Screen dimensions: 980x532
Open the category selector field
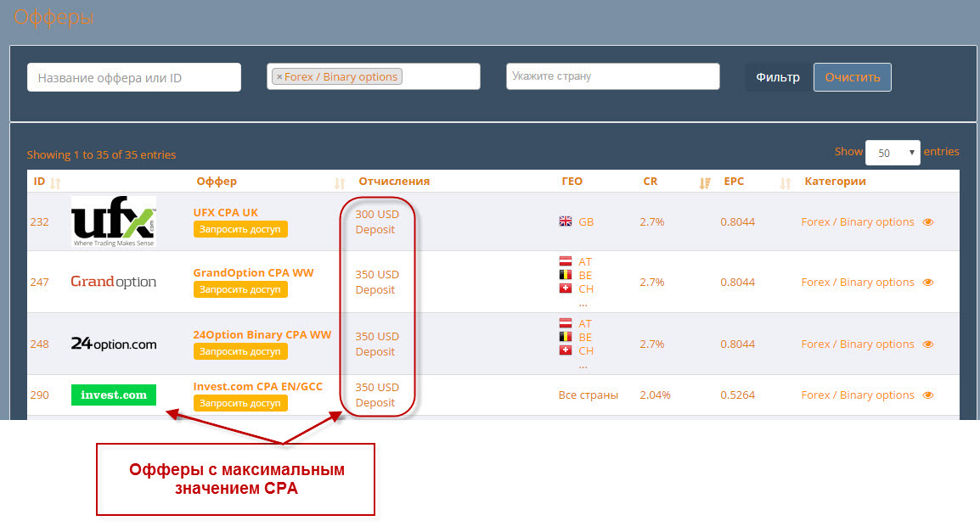374,76
